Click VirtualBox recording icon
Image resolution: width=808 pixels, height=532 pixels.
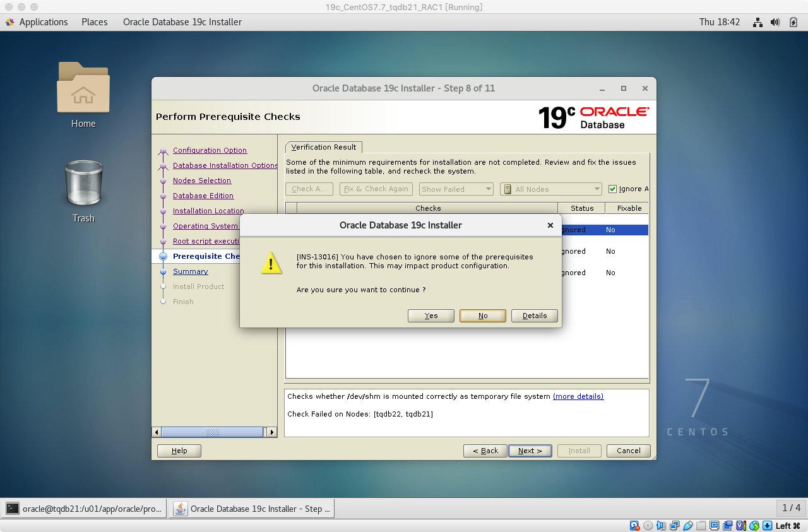coord(727,526)
